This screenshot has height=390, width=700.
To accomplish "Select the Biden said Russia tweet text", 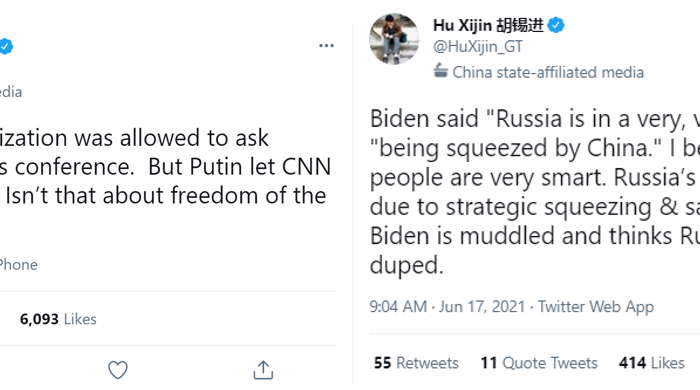I will 535,192.
